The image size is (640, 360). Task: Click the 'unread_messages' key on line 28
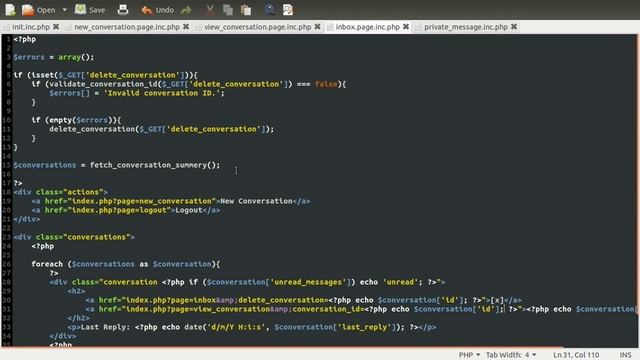(x=308, y=282)
